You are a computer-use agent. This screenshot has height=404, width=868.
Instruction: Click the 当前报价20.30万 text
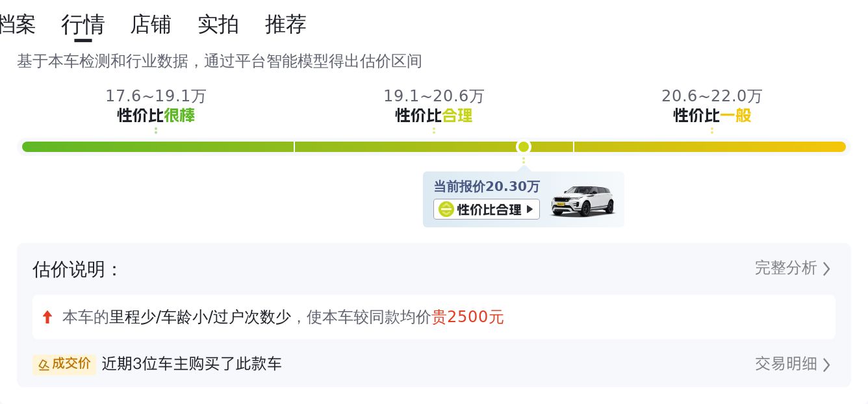[487, 186]
